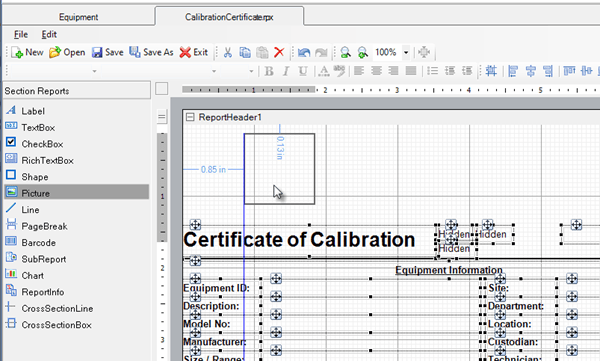Align selected controls to right edges
The image size is (600, 361).
coord(548,71)
